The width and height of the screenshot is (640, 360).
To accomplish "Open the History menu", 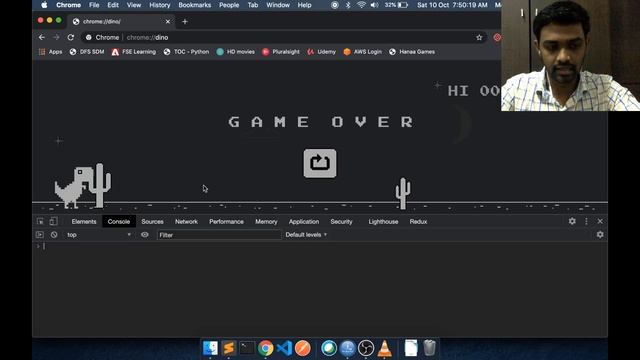I will pos(160,5).
